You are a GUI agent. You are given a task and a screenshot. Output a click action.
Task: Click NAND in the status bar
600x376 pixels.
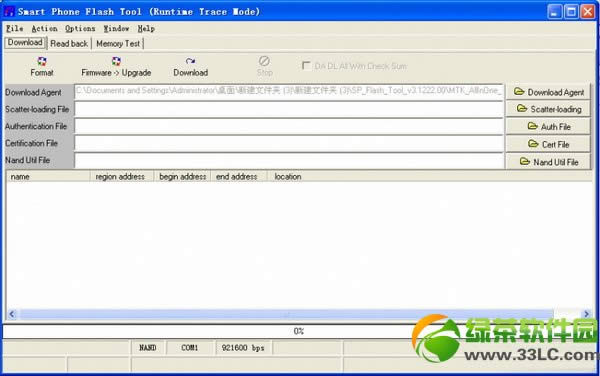click(147, 348)
